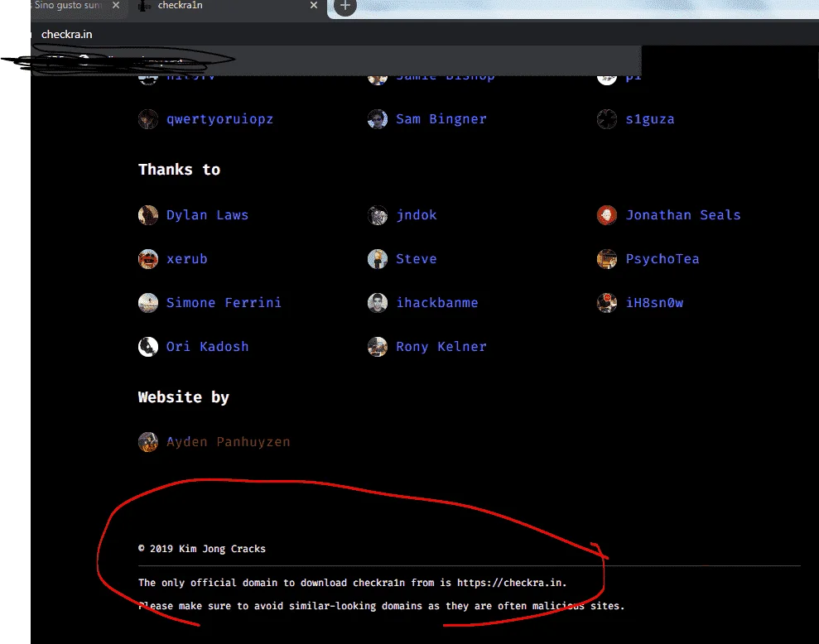Screen dimensions: 819x644
Task: Open Jonathan Seals link
Action: point(683,215)
